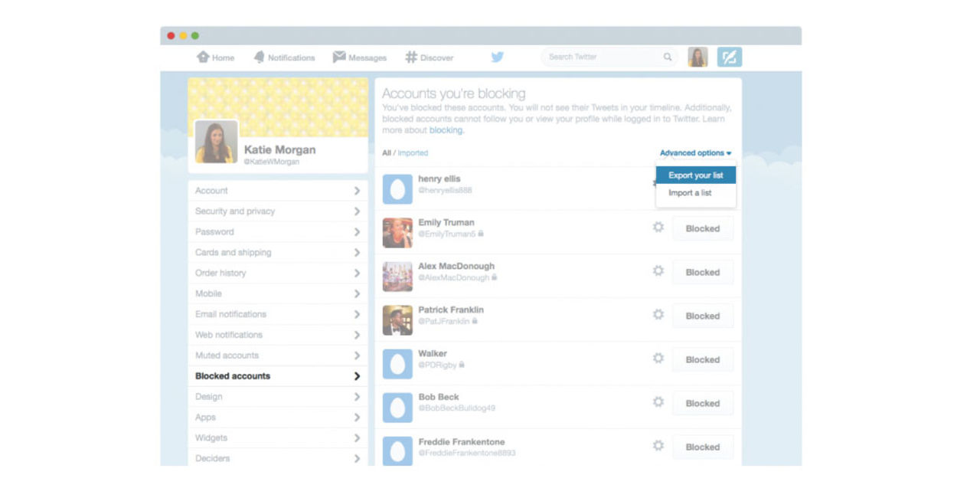Viewport: 980px width, 498px height.
Task: Expand the Security and privacy settings
Action: 277,211
